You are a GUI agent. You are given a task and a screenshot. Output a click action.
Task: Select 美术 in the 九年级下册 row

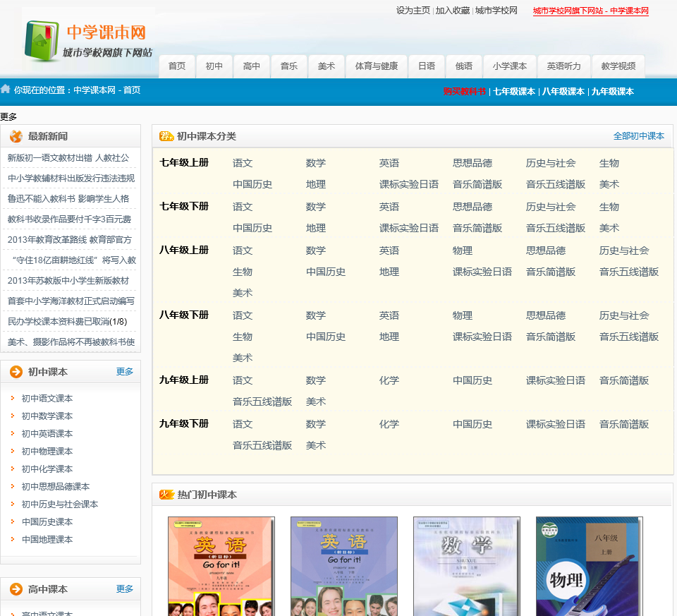tap(316, 445)
